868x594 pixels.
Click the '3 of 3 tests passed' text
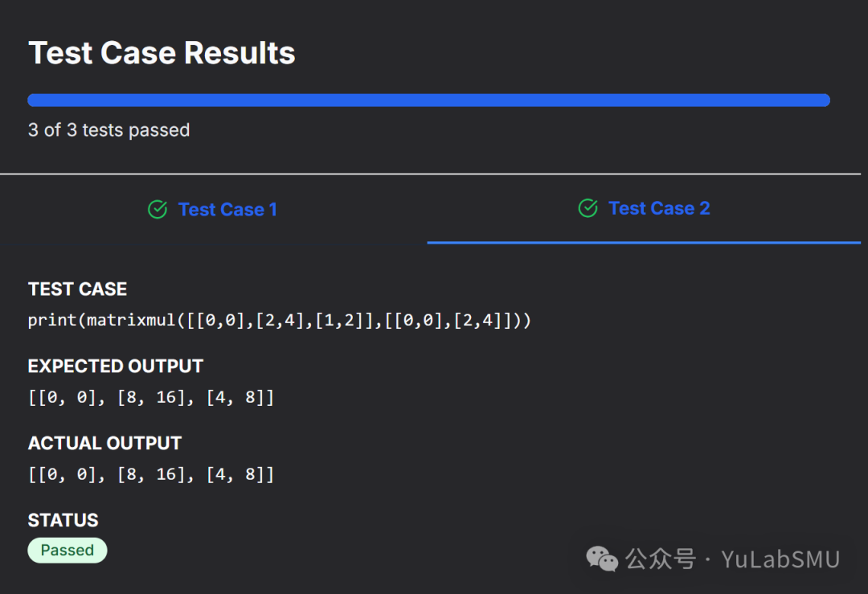pos(108,130)
